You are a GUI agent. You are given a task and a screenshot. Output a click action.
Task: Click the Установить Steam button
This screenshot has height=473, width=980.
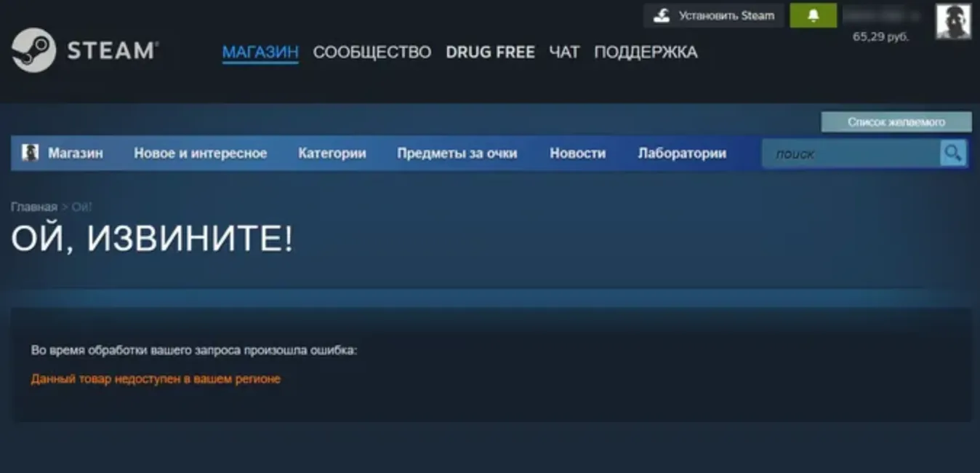714,16
